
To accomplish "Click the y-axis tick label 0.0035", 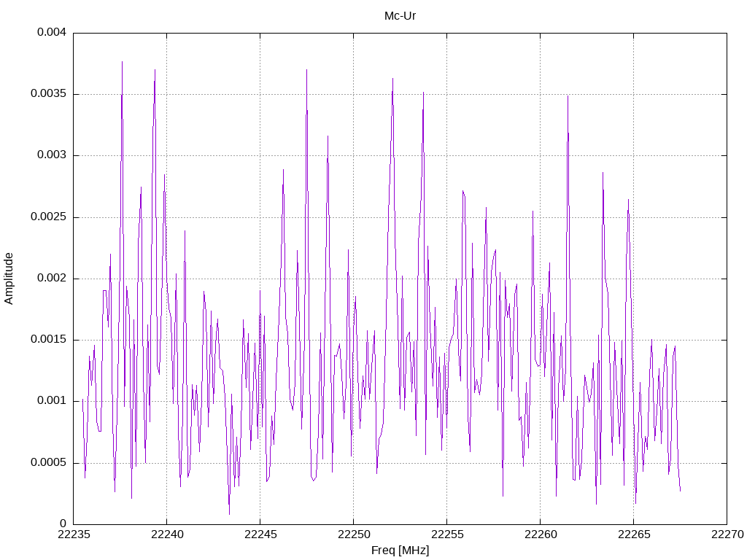I will (48, 94).
